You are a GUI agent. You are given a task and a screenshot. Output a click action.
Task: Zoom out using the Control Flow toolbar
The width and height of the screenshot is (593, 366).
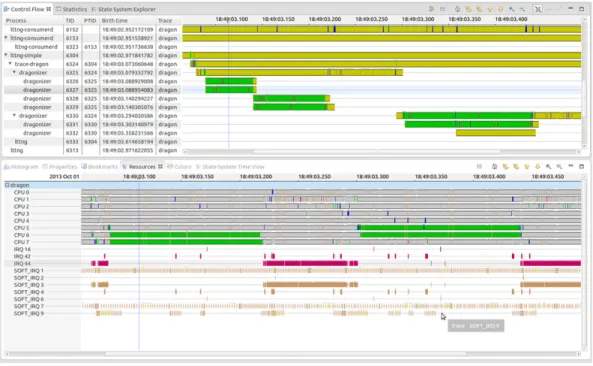tap(522, 9)
